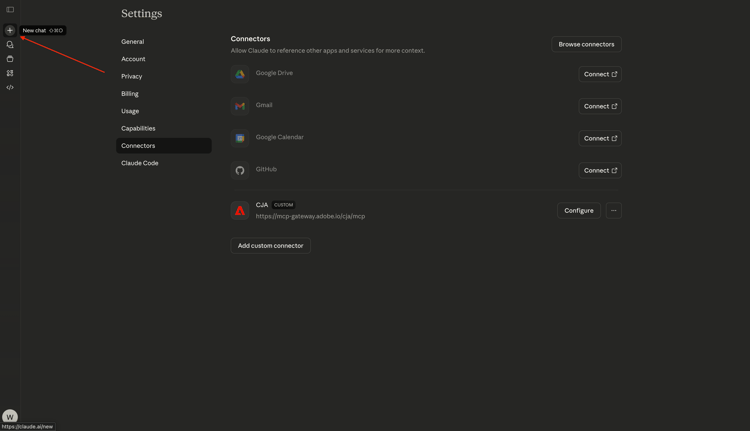This screenshot has width=750, height=431.
Task: Connect Google Drive
Action: tap(600, 74)
